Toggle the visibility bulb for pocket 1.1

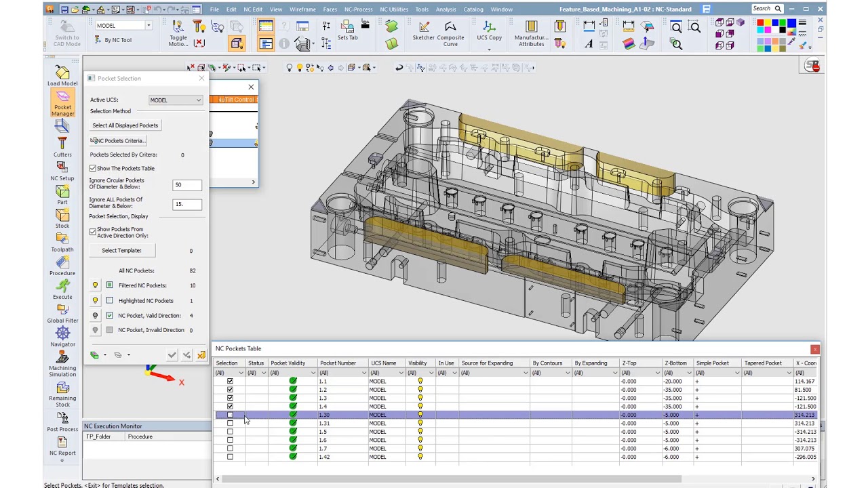(x=420, y=382)
